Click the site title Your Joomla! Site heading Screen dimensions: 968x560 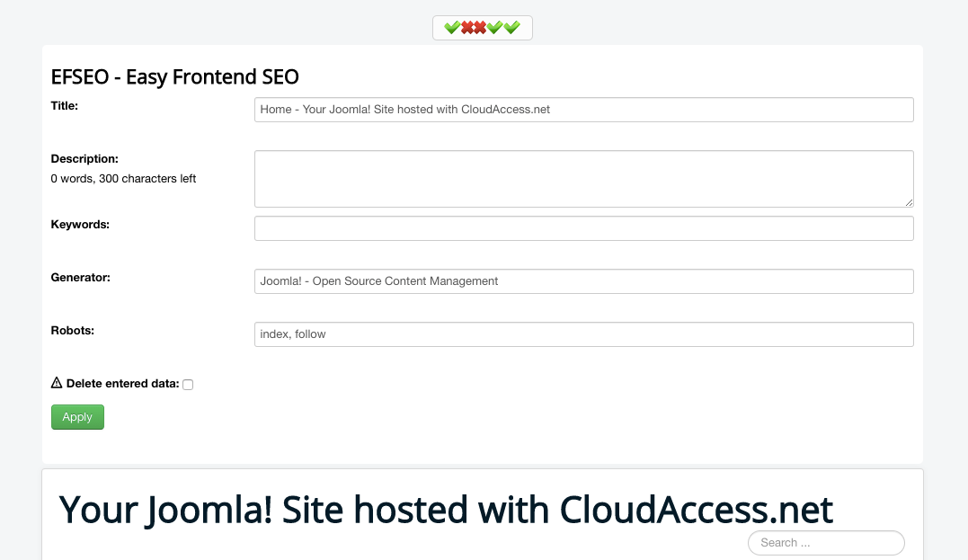click(x=446, y=510)
